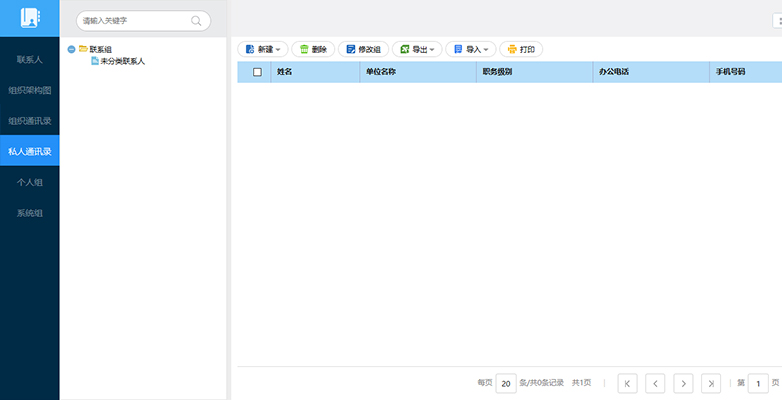
Task: Go to the previous page
Action: pos(655,383)
